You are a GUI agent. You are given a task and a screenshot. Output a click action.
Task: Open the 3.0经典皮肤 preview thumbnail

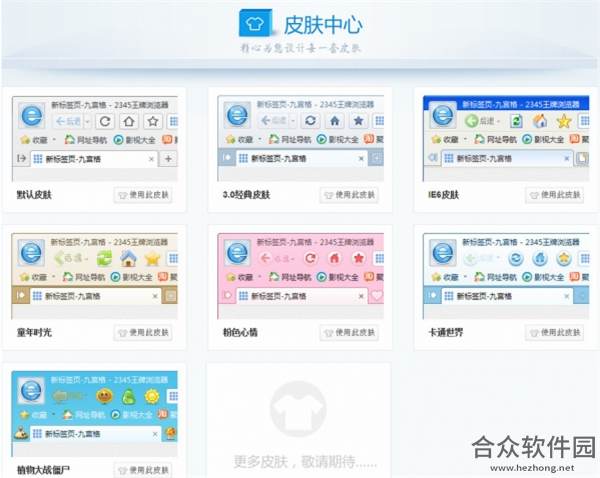click(300, 139)
